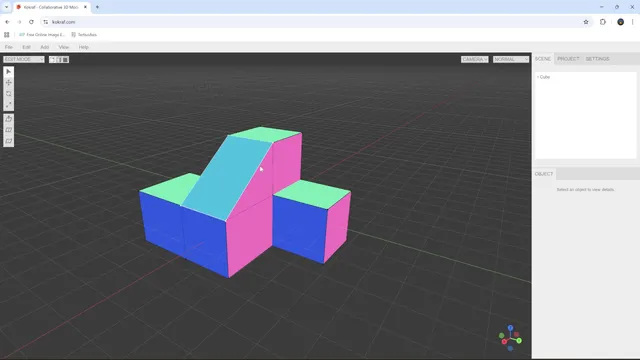Select the arrow selection tool
The width and height of the screenshot is (640, 360).
pos(9,72)
